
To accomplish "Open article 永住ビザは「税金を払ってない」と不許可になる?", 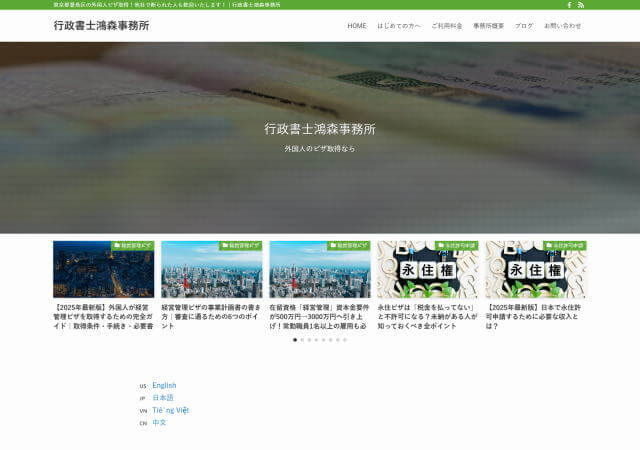I will [x=427, y=316].
